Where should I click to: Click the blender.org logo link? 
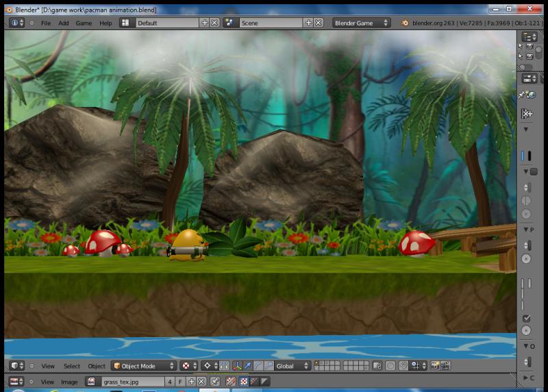(406, 23)
